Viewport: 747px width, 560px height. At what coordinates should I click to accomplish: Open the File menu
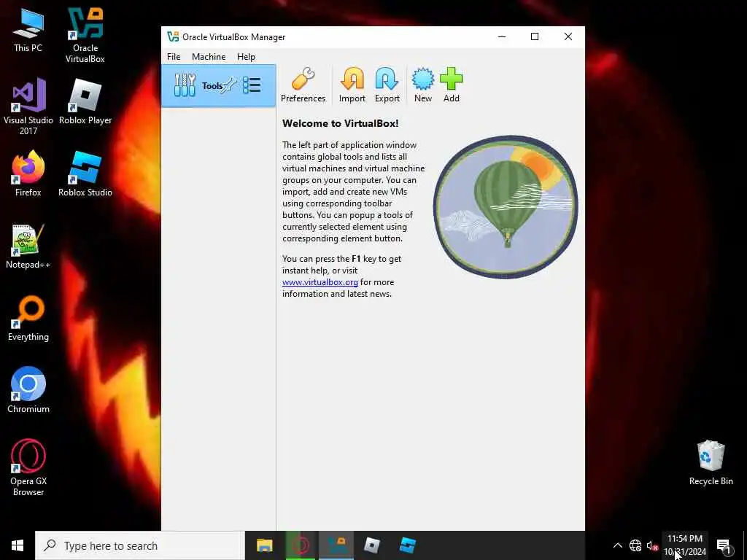pos(174,57)
